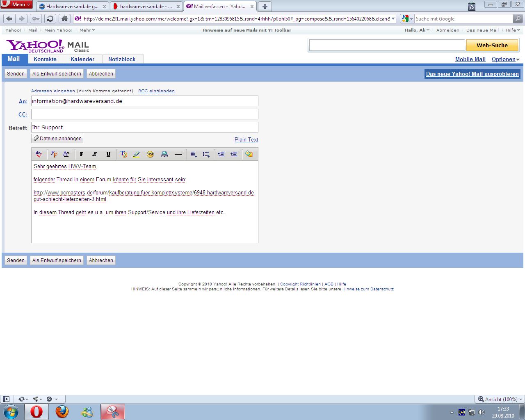Open the font size icon
The height and width of the screenshot is (420, 525).
[x=66, y=154]
